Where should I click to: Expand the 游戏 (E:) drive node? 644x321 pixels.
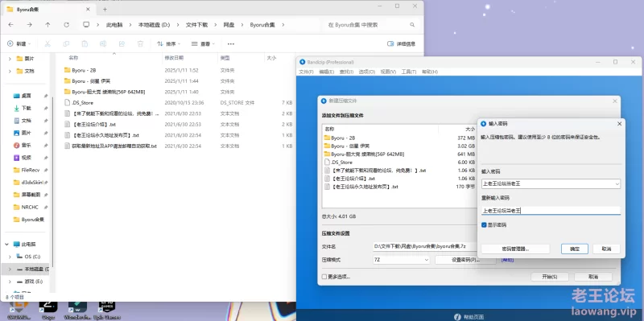pos(10,282)
